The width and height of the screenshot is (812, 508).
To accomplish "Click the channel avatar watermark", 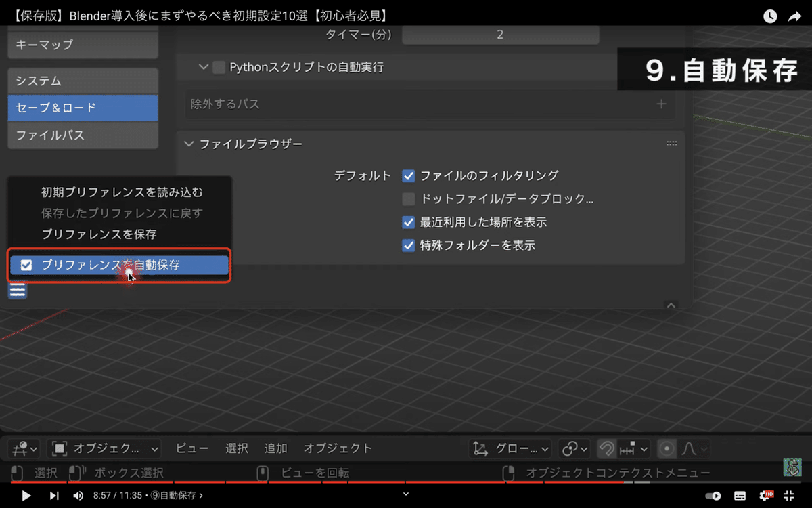I will tap(792, 467).
